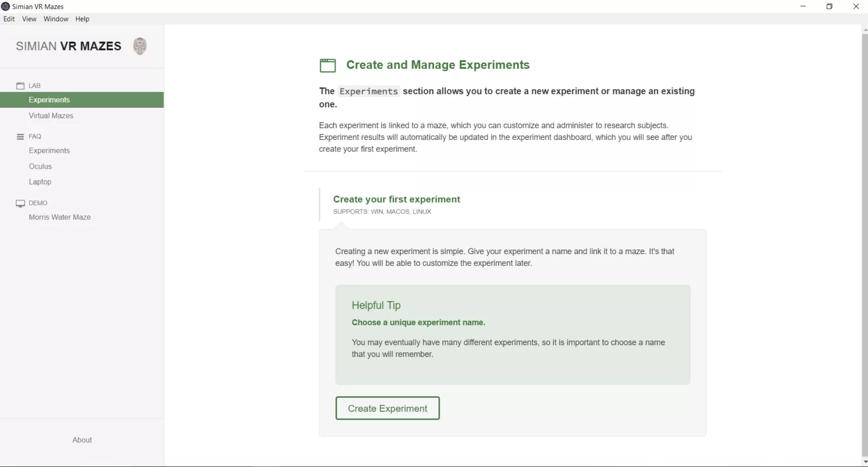The width and height of the screenshot is (868, 467).
Task: Click the FAQ list icon in sidebar
Action: point(20,137)
